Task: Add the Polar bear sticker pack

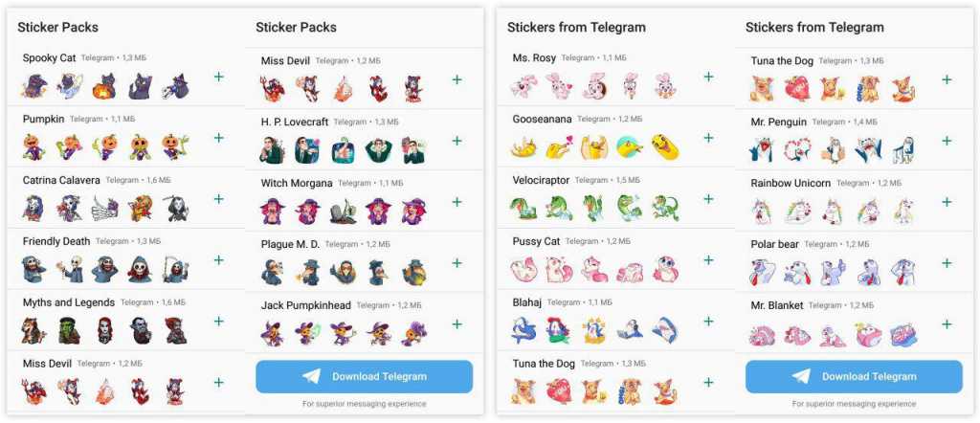Action: tap(947, 263)
